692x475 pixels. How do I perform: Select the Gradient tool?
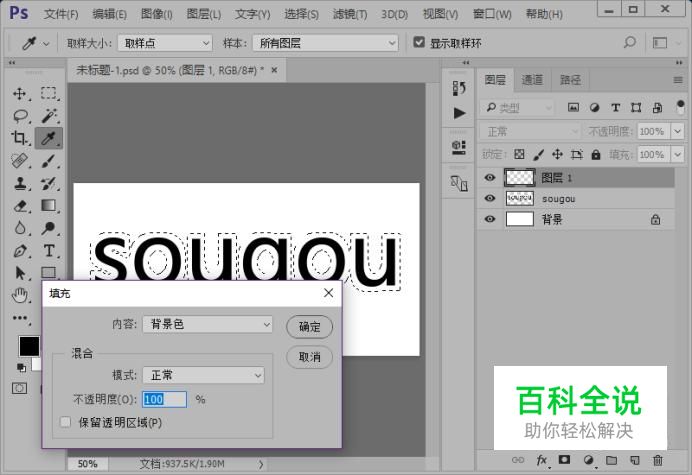tap(49, 206)
